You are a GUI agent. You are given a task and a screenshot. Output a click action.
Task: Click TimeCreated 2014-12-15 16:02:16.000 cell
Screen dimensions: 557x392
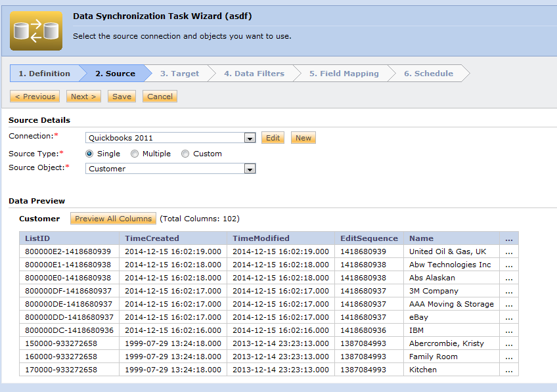[173, 330]
